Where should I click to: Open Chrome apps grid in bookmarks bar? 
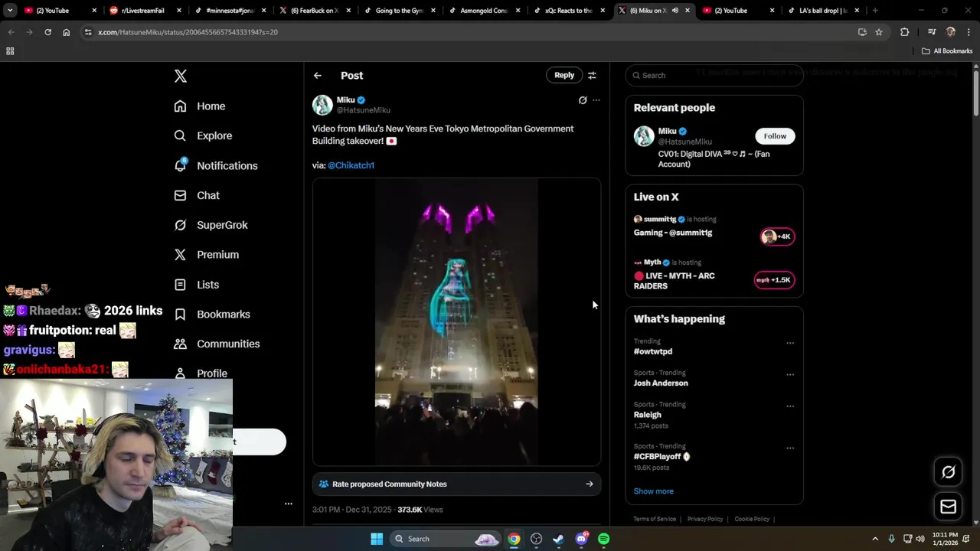click(x=10, y=51)
